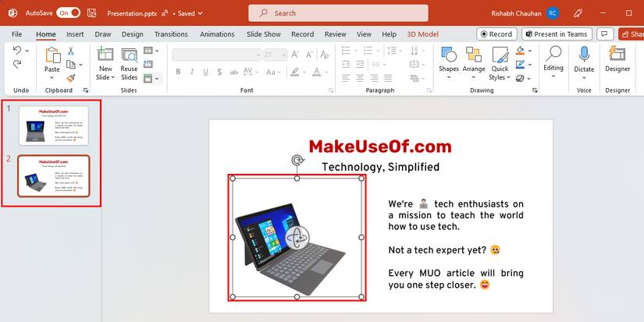Screen dimensions: 644x322
Task: Open the Comments speech bubble icon
Action: (604, 34)
